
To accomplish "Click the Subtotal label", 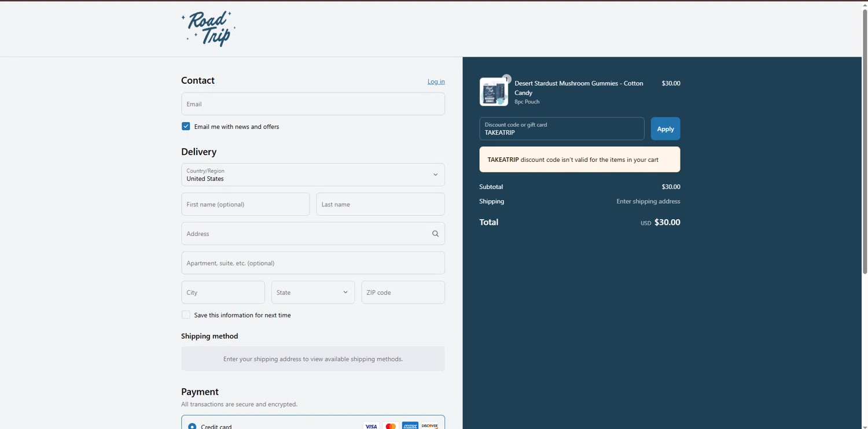I will (491, 187).
